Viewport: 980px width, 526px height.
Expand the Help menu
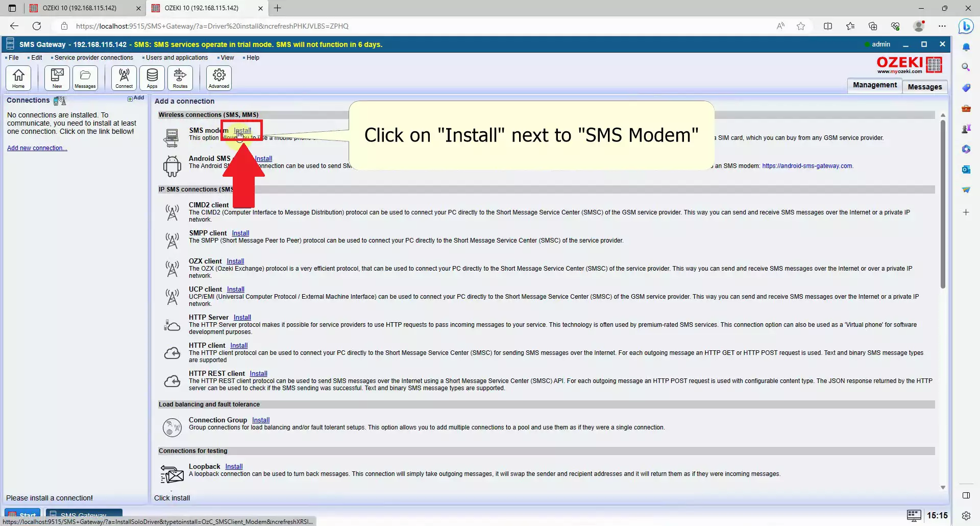[x=253, y=58]
